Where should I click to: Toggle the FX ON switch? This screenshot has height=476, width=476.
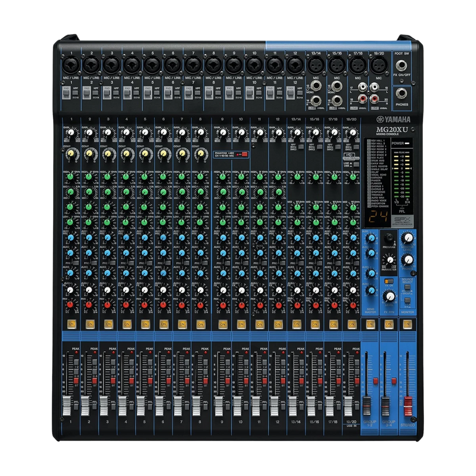(389, 281)
